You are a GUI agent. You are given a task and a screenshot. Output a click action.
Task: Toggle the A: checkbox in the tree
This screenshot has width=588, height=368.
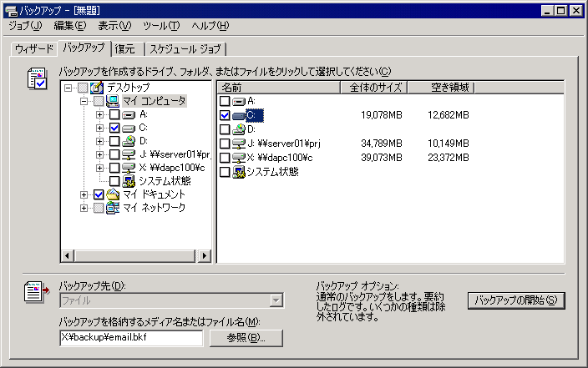coord(114,114)
